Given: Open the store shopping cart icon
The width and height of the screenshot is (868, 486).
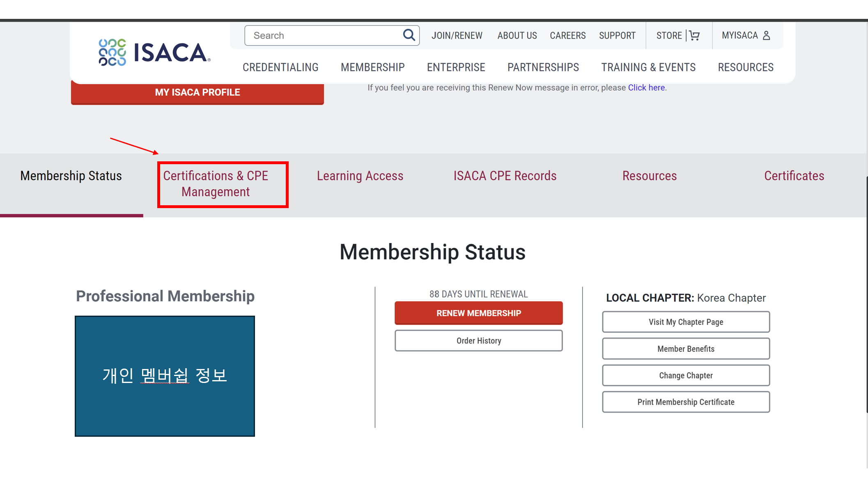Looking at the screenshot, I should click(x=694, y=35).
